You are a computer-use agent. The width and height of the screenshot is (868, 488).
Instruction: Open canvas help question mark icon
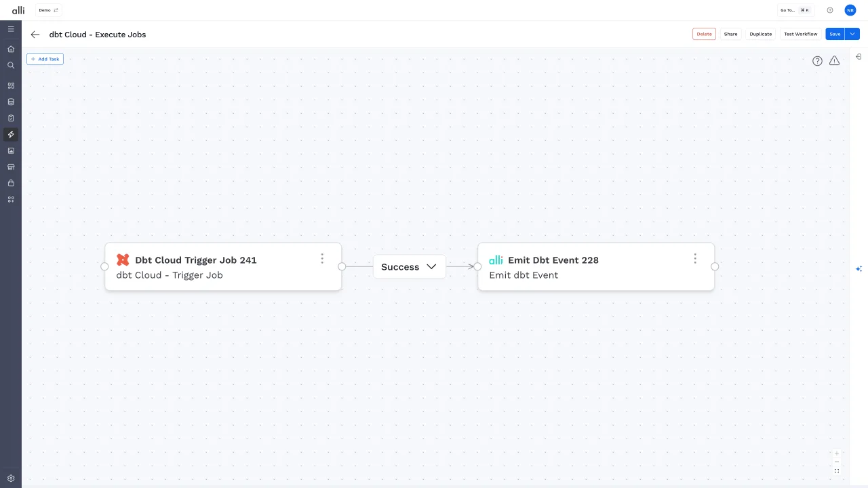tap(817, 60)
